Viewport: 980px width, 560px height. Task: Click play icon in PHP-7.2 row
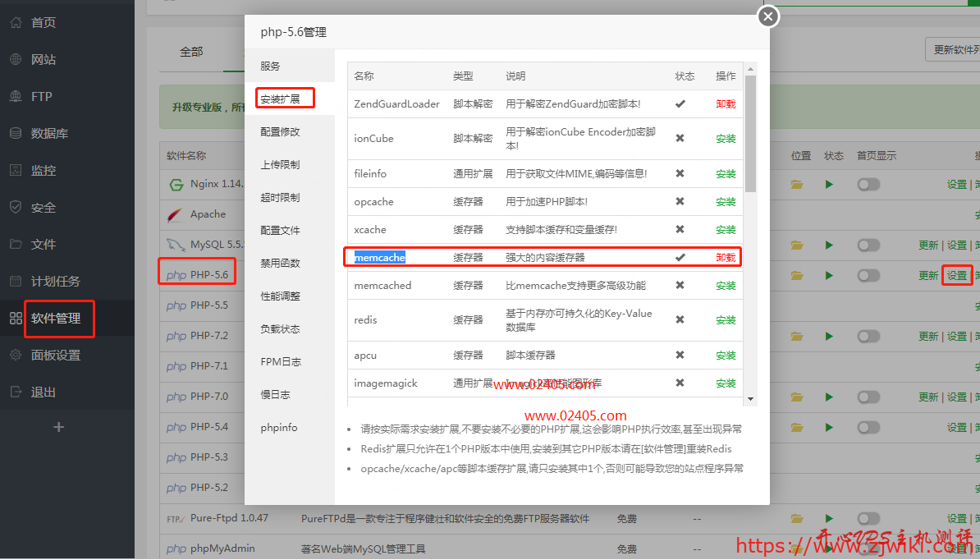pos(829,337)
